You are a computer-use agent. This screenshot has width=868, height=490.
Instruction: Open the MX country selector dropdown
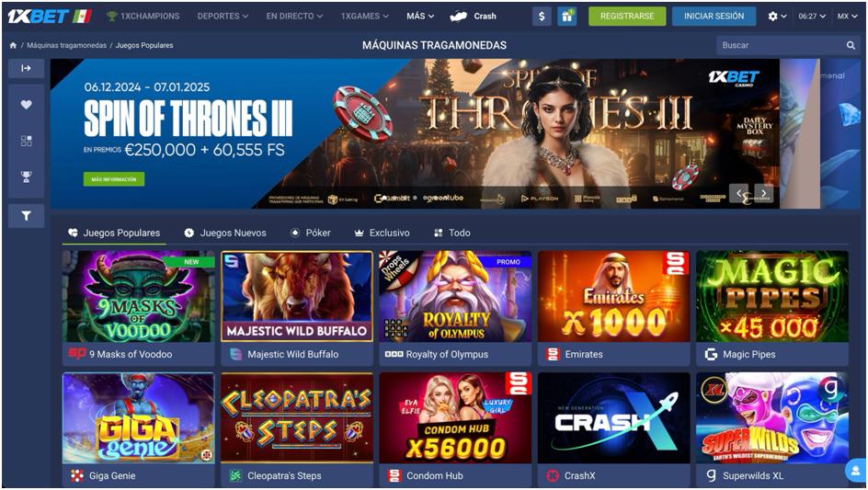point(847,16)
